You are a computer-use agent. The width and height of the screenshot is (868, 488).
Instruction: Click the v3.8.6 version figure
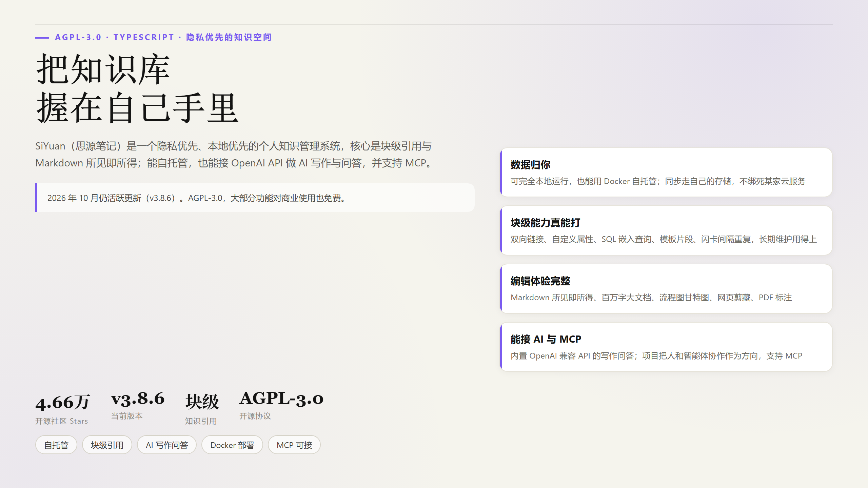tap(138, 399)
